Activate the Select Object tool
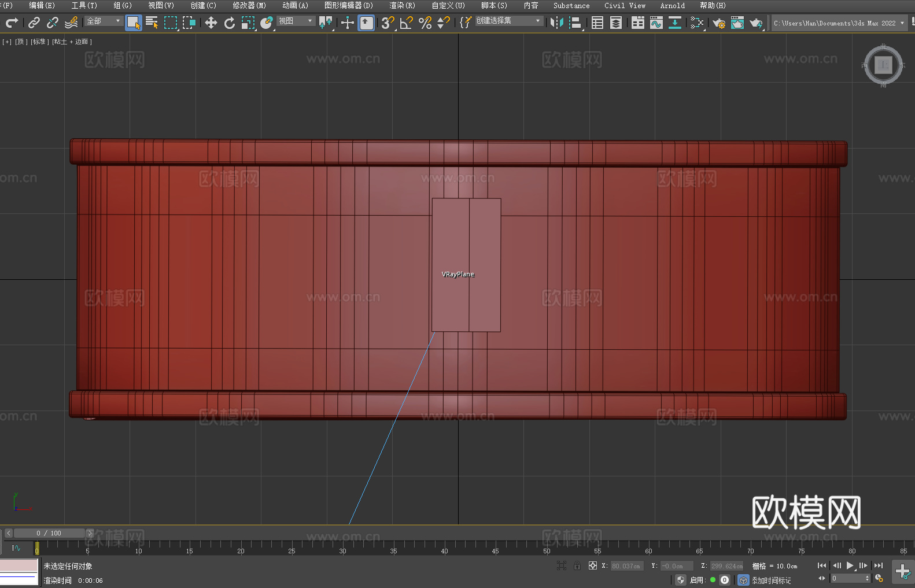The height and width of the screenshot is (588, 915). tap(134, 23)
